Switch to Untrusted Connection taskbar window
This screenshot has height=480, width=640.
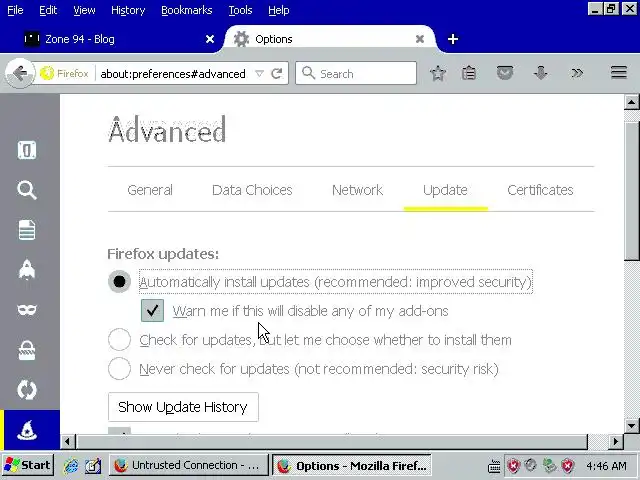tap(189, 465)
